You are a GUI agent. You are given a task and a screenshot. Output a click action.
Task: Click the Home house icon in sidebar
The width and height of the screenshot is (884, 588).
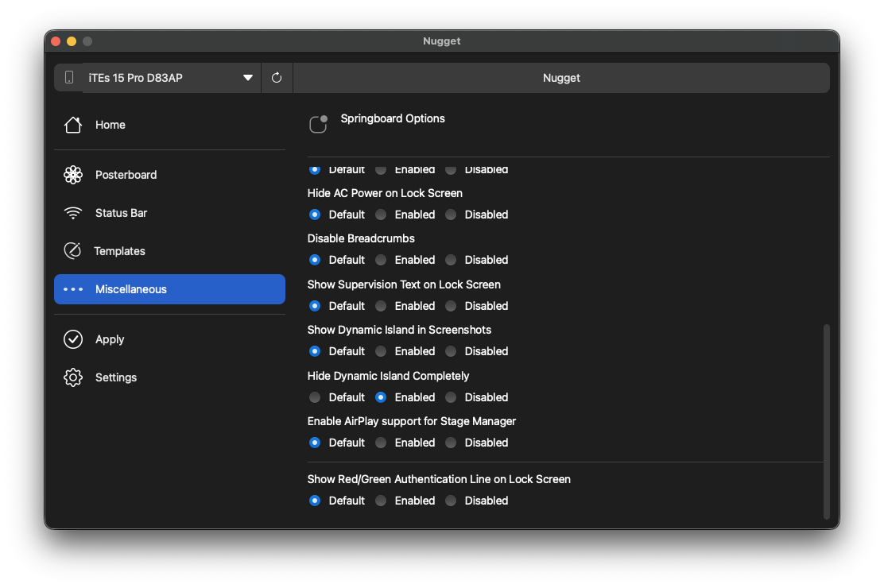[73, 125]
